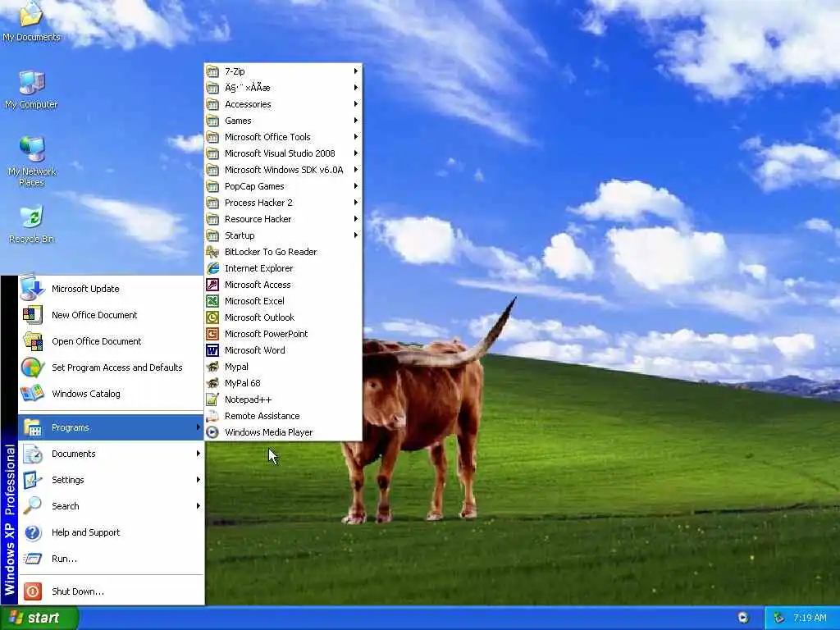Click Set Program Access and Defaults icon
This screenshot has width=840, height=630.
coord(32,367)
